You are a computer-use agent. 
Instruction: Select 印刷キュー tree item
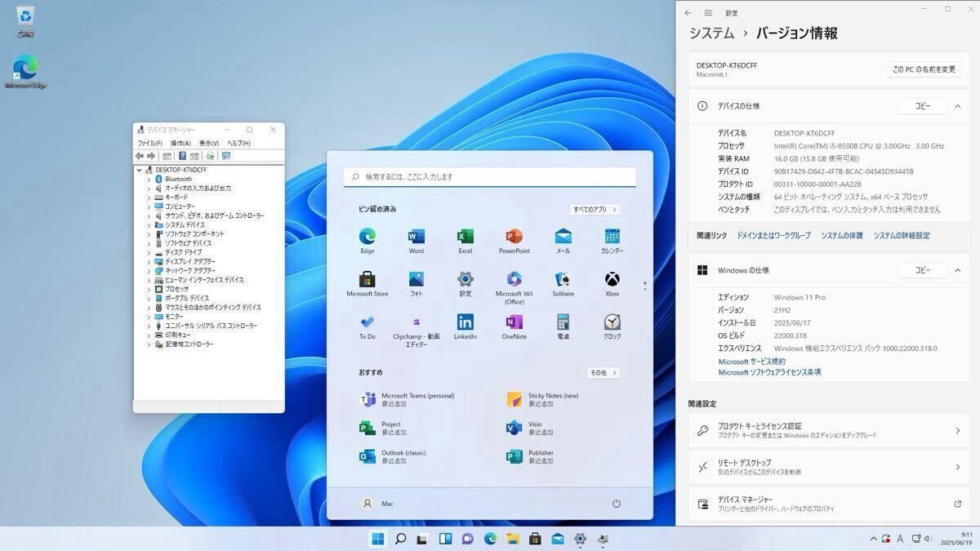point(178,335)
